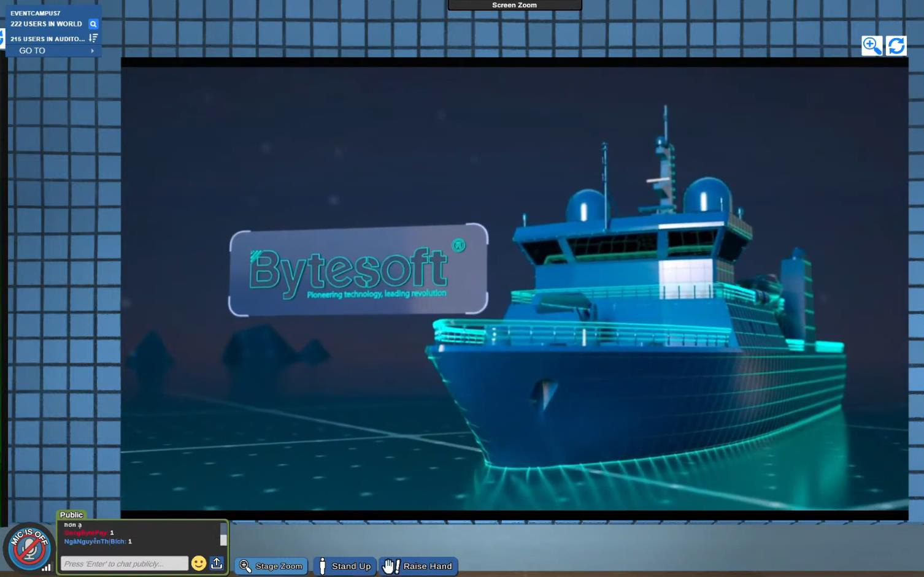Open the sort users list icon
The image size is (924, 577).
(x=93, y=38)
